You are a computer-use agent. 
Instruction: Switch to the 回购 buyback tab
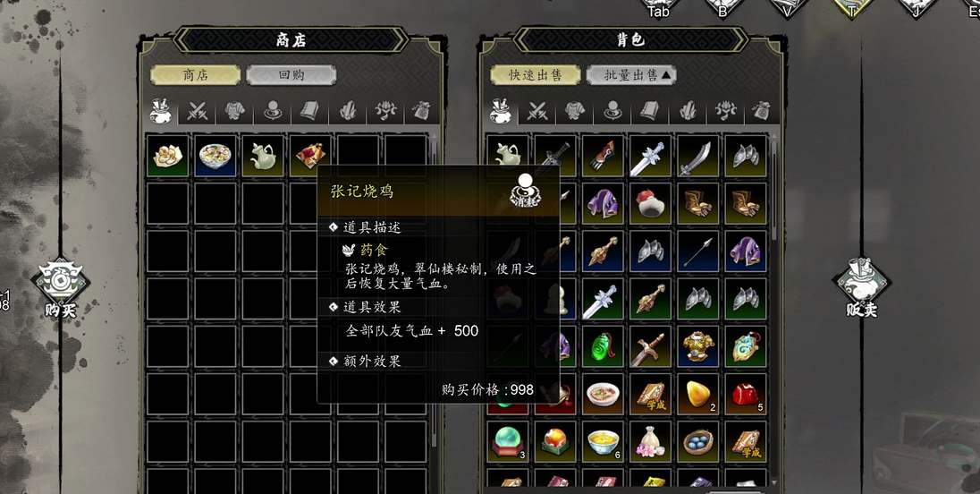[x=291, y=75]
